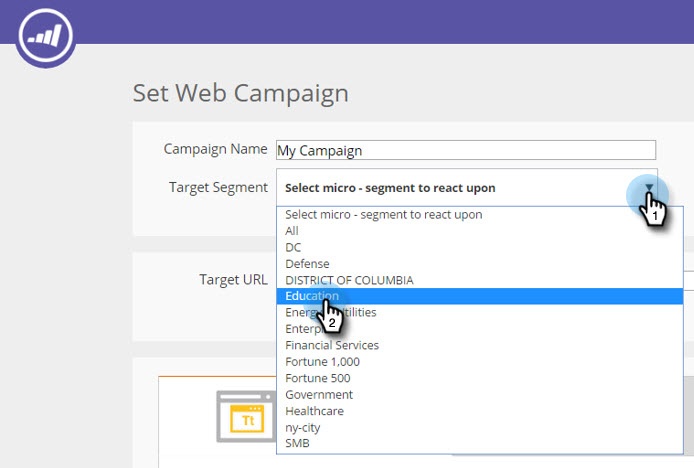Pick the Defense segment
This screenshot has height=468, width=694.
tap(307, 264)
